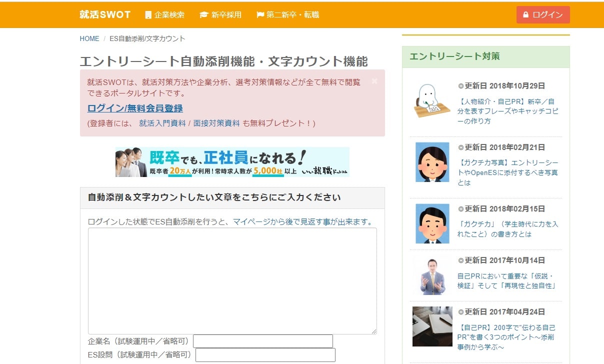The width and height of the screenshot is (604, 364).
Task: Click the 更新日 2018年02月21日 date text
Action: coord(501,147)
